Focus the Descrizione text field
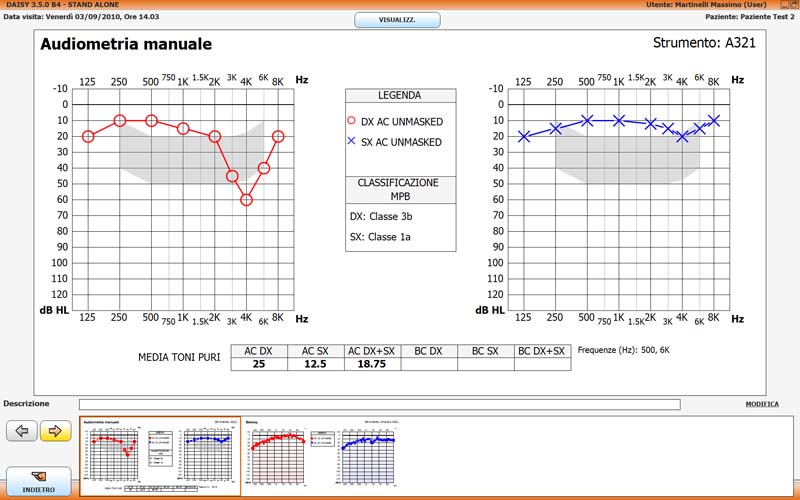Viewport: 800px width, 500px height. coord(380,404)
